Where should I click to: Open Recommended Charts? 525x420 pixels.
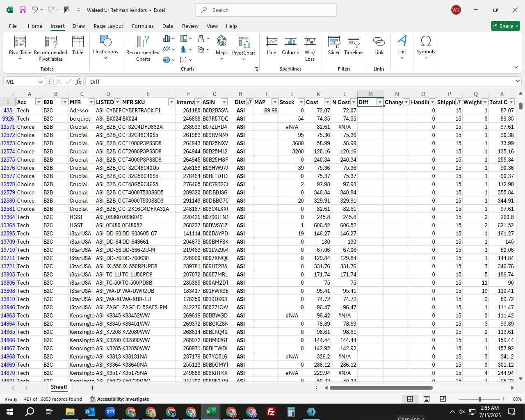(143, 48)
